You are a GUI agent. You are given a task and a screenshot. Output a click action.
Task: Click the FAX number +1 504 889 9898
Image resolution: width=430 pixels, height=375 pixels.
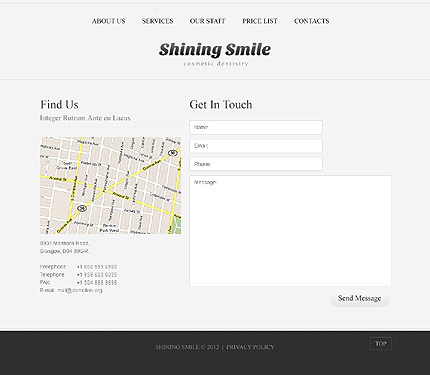click(97, 282)
